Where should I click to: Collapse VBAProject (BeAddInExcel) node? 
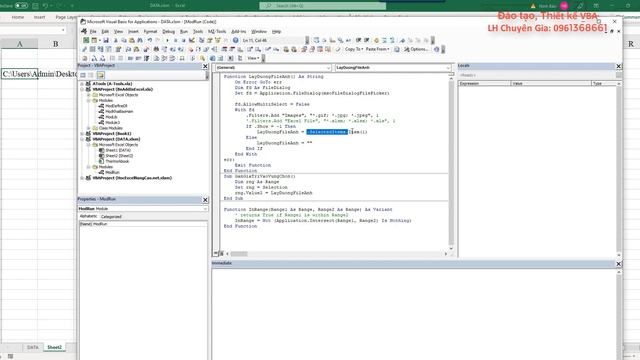point(82,89)
